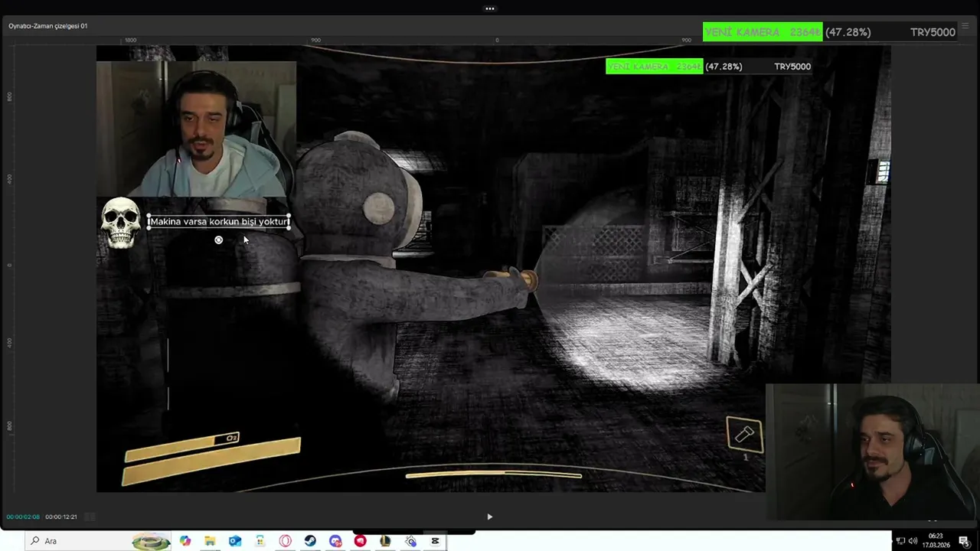Click the rotate handle below the subtitle

tap(218, 240)
